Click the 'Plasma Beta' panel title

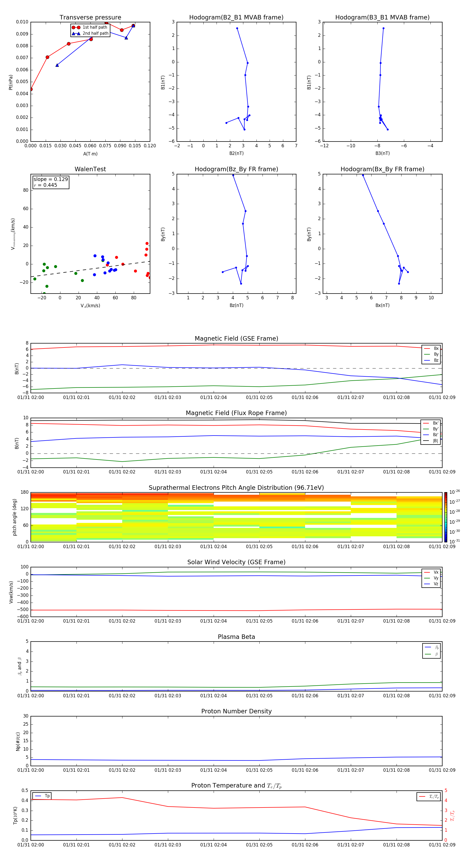click(x=236, y=637)
